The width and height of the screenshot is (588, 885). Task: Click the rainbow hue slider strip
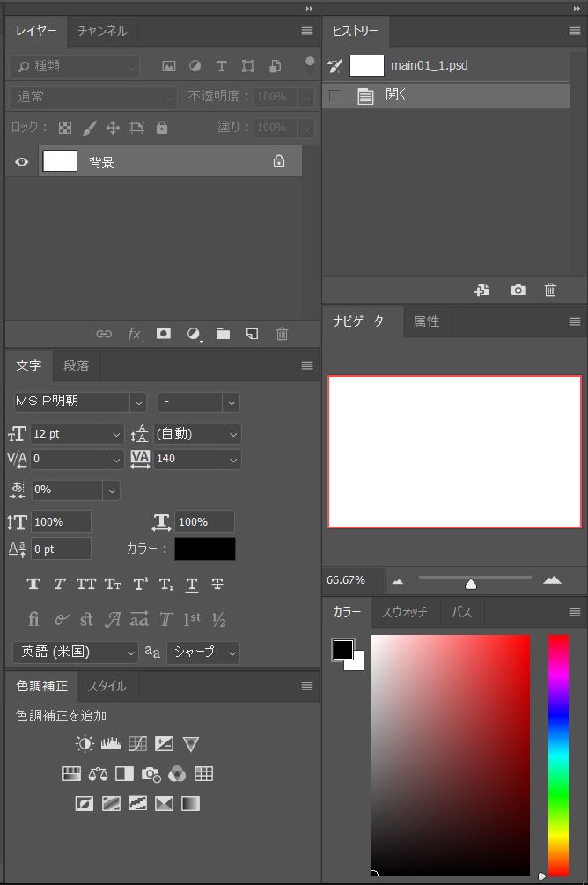click(558, 756)
